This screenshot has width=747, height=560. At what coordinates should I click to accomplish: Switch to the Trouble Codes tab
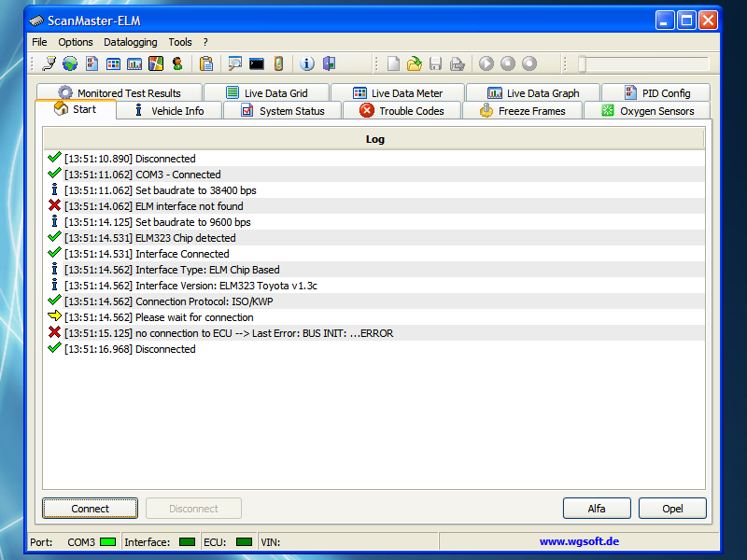[x=402, y=111]
